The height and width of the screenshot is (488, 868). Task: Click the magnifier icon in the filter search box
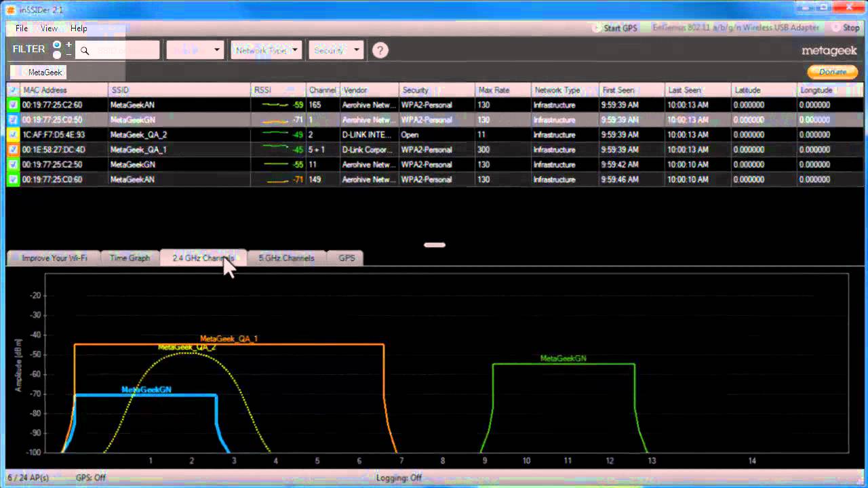85,50
